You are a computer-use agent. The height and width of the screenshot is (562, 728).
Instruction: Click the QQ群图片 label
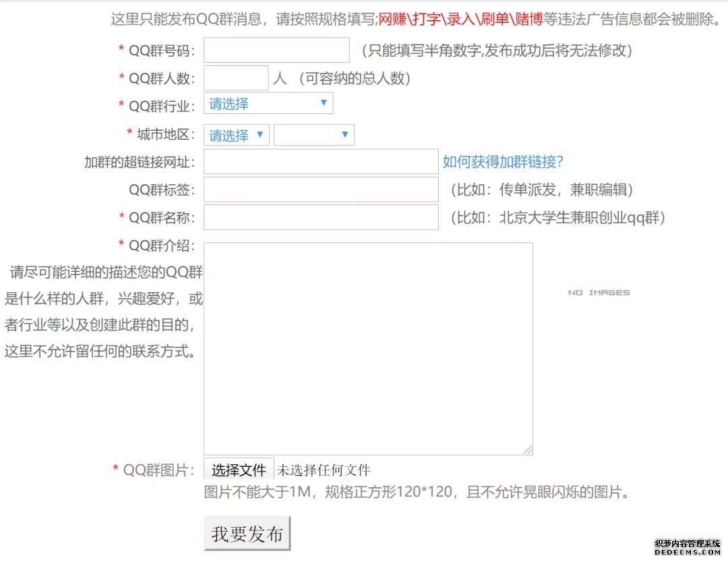(159, 470)
